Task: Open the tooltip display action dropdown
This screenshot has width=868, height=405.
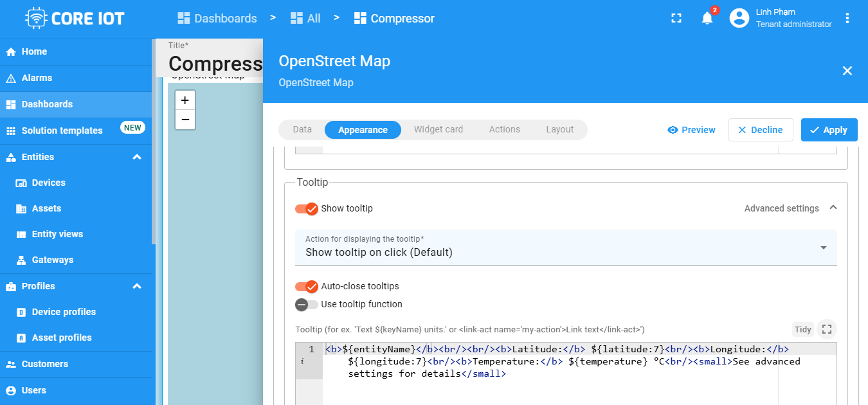Action: 566,248
